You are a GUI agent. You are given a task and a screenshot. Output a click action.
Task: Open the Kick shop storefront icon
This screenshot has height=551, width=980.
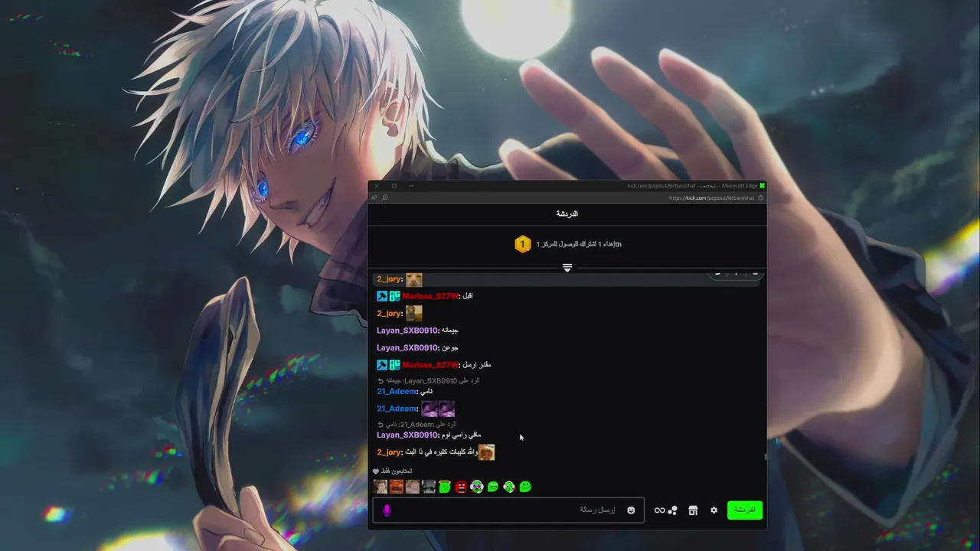click(x=693, y=510)
